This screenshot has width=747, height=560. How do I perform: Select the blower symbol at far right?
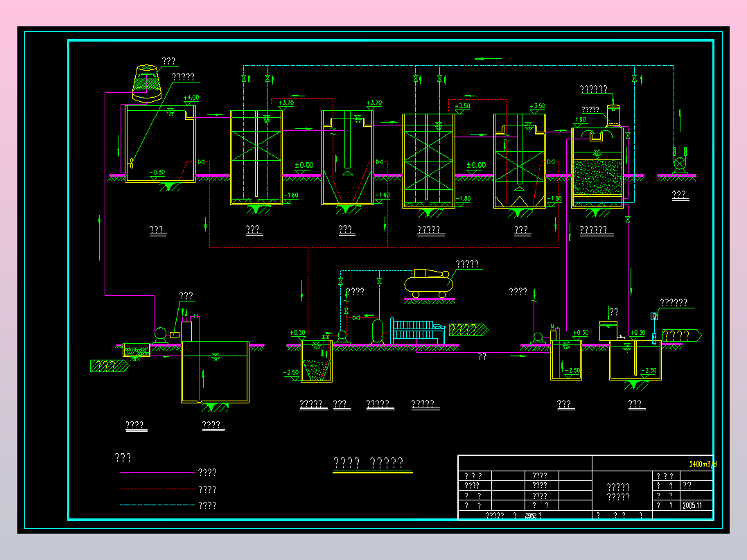pyautogui.click(x=679, y=161)
